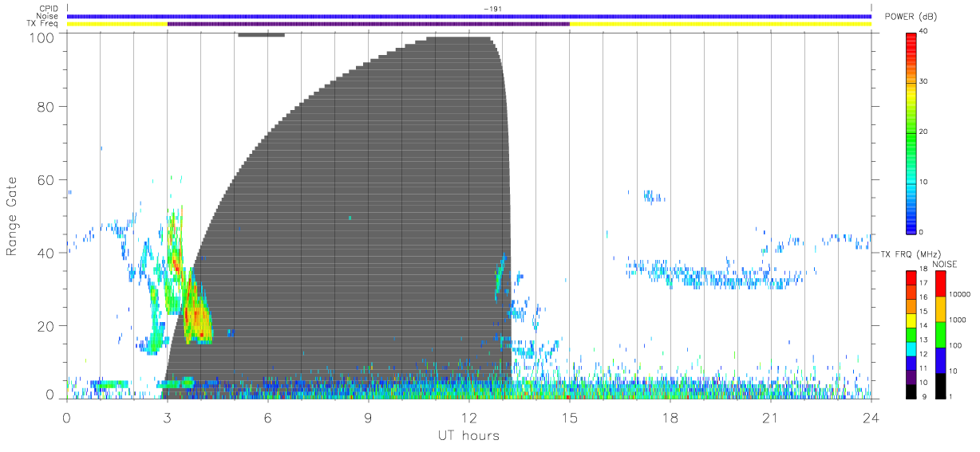Click the 16 label on the TX FRQ legend
This screenshot has width=980, height=452.
[923, 297]
